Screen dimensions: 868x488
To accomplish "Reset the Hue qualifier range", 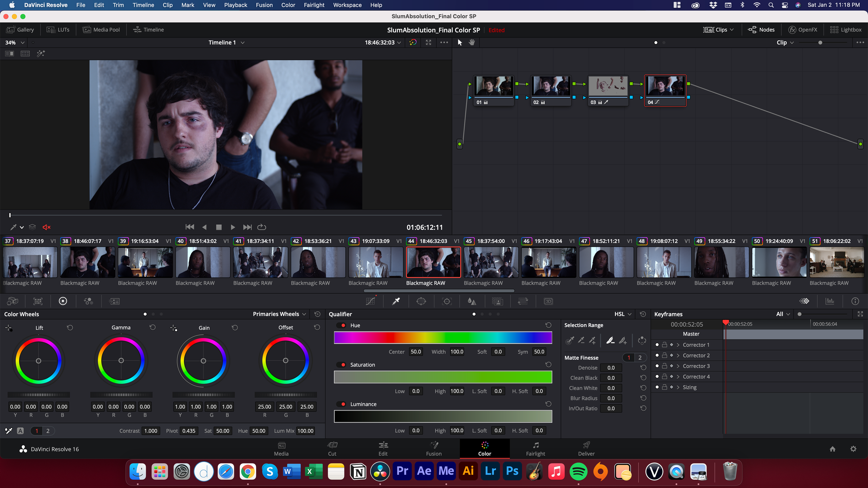I will pos(548,325).
